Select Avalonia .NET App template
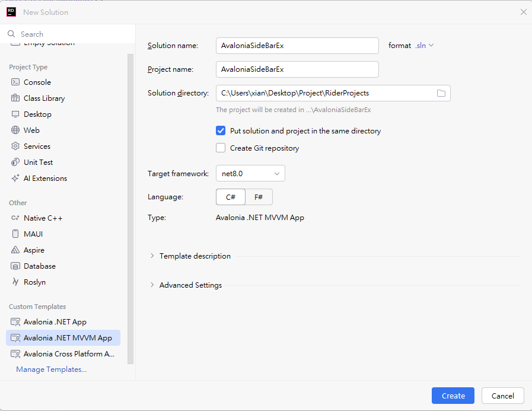Screen dimensions: 532x411 point(55,322)
